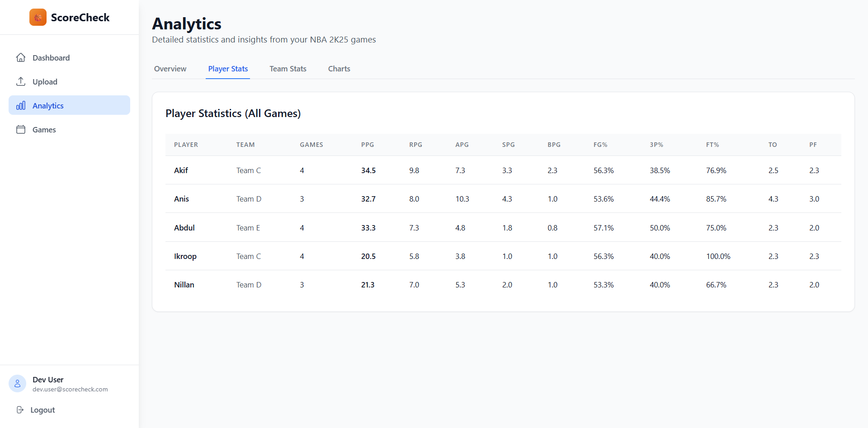Click the Analytics bar chart icon

(21, 106)
